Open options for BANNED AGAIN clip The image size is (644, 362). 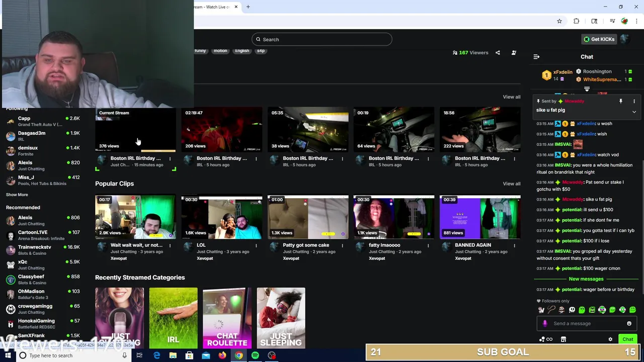pyautogui.click(x=514, y=245)
